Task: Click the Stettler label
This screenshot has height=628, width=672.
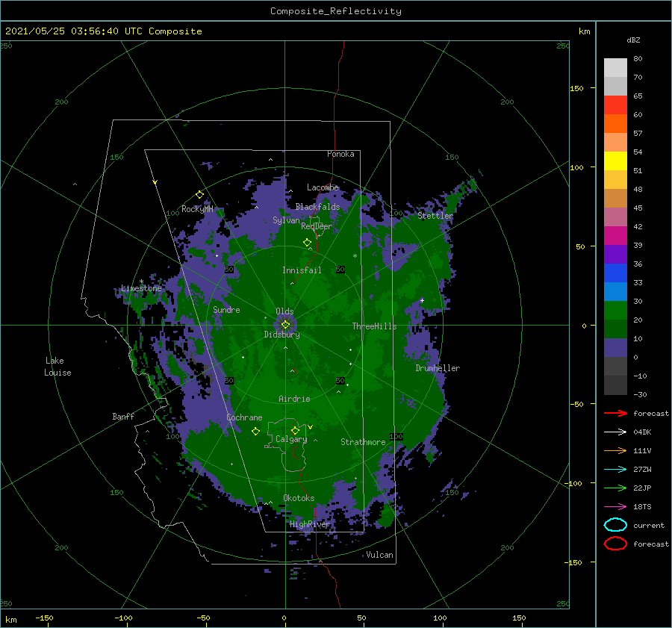Action: [x=435, y=216]
